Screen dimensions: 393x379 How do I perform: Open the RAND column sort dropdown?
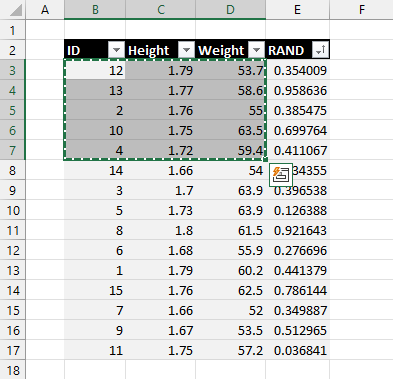[x=320, y=50]
